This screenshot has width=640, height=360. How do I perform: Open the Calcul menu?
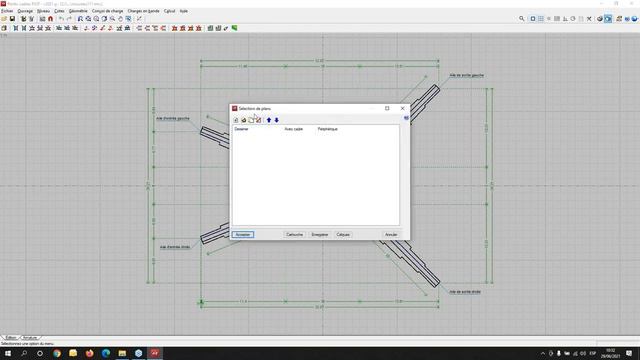click(x=169, y=11)
